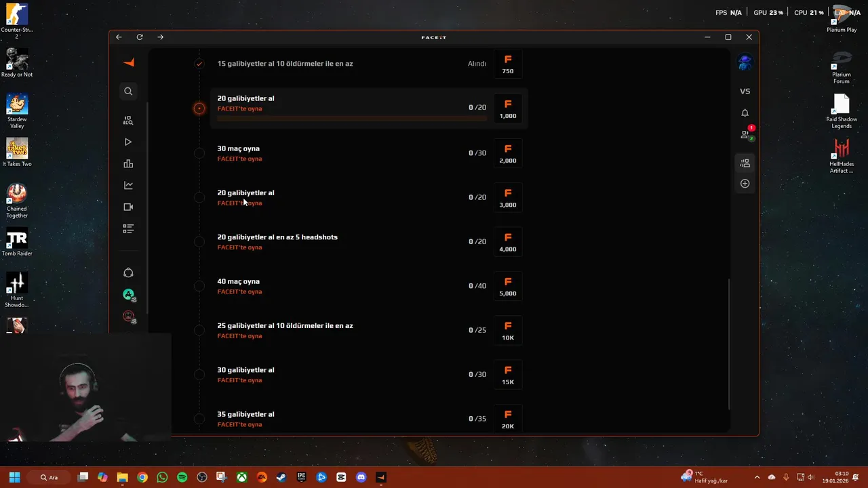Open Stardew Valley desktop shortcut
Screen dimensions: 868x488
pos(17,111)
